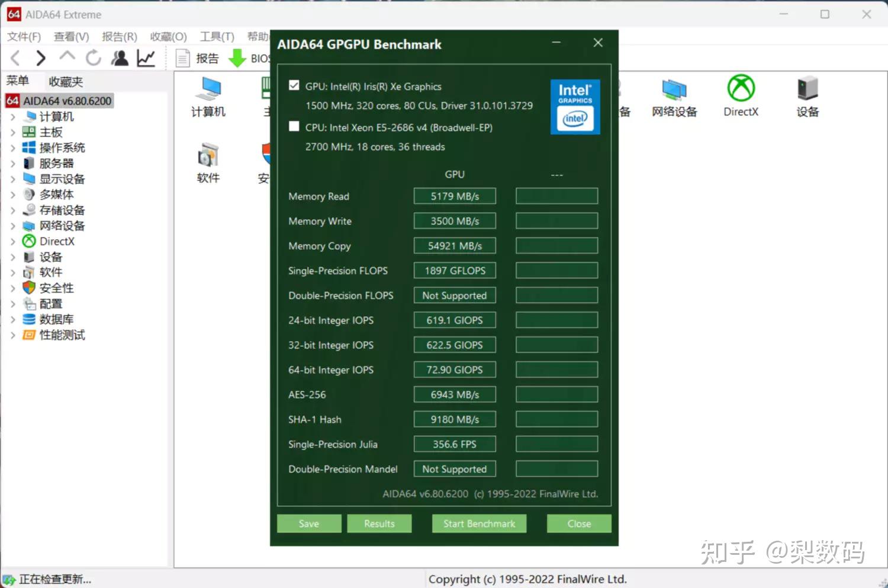888x588 pixels.
Task: Open the 工具(T) menu
Action: click(217, 36)
